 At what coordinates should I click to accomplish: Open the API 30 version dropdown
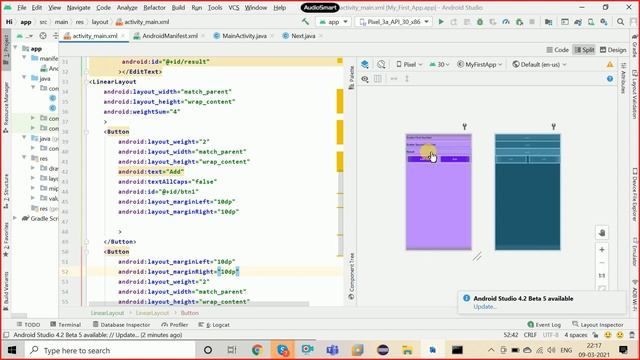(x=439, y=64)
